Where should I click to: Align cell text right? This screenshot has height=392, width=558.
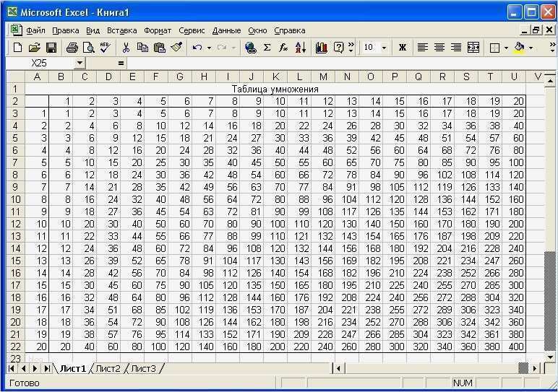pos(456,47)
